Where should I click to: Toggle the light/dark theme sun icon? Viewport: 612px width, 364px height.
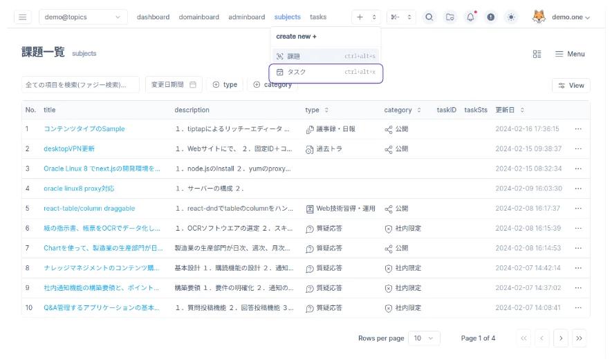[x=511, y=17]
